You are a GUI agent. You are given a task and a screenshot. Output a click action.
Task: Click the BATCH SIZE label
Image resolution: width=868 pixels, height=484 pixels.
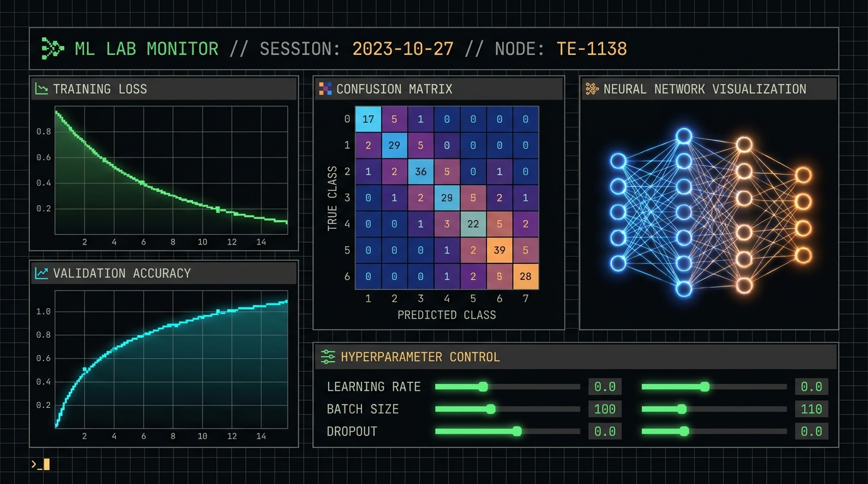pos(363,409)
